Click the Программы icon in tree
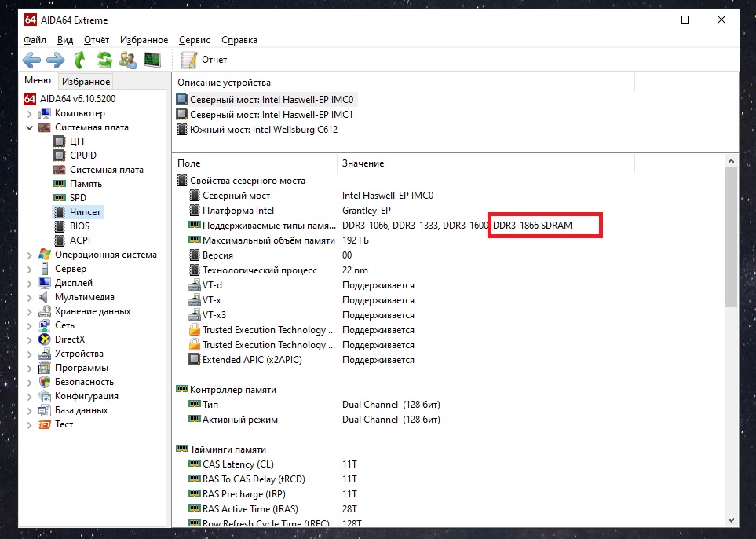The width and height of the screenshot is (756, 539). (x=45, y=368)
